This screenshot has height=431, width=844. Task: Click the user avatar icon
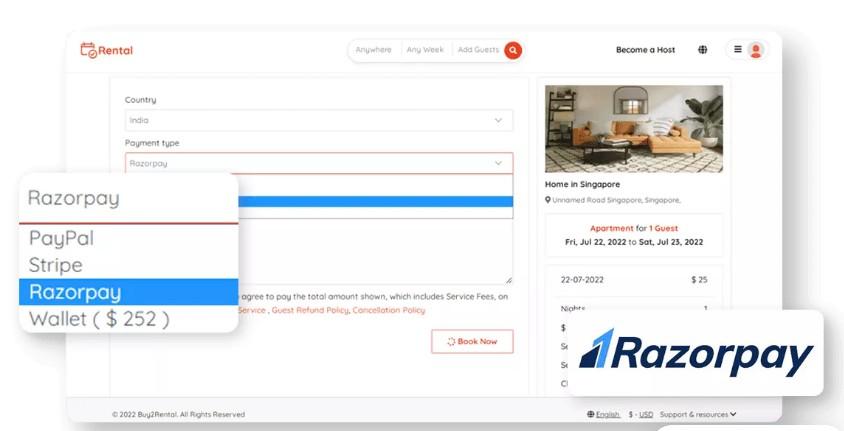pyautogui.click(x=756, y=50)
